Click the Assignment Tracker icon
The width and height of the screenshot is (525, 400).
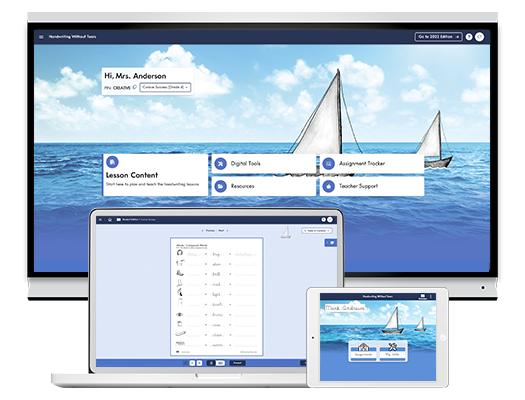coord(329,164)
